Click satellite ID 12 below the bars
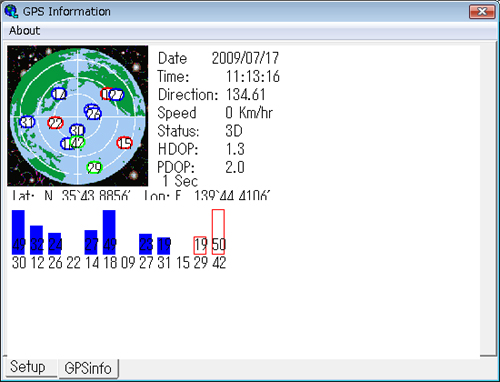This screenshot has width=500, height=382. click(37, 263)
